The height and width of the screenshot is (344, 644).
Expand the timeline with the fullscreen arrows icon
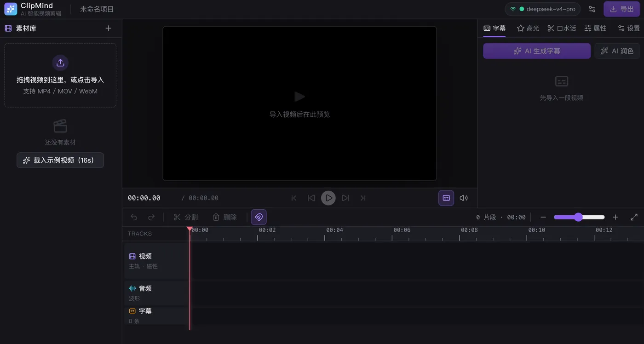(634, 217)
